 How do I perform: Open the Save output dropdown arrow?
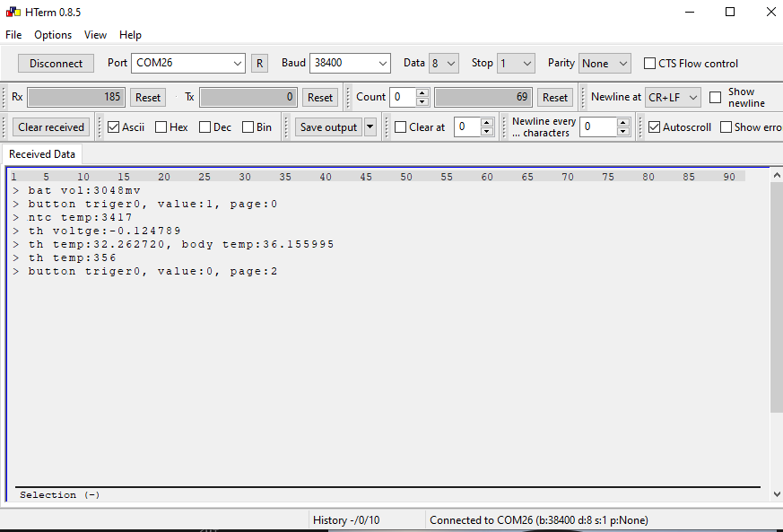(x=370, y=126)
